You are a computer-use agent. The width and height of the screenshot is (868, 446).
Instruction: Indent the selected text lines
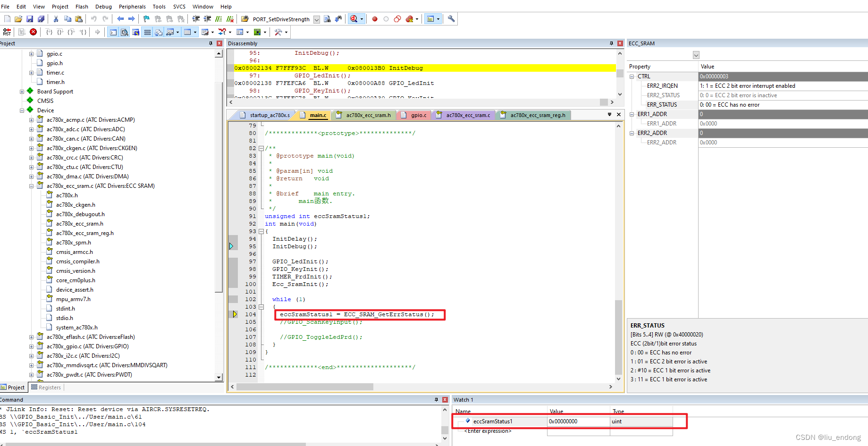pyautogui.click(x=196, y=19)
